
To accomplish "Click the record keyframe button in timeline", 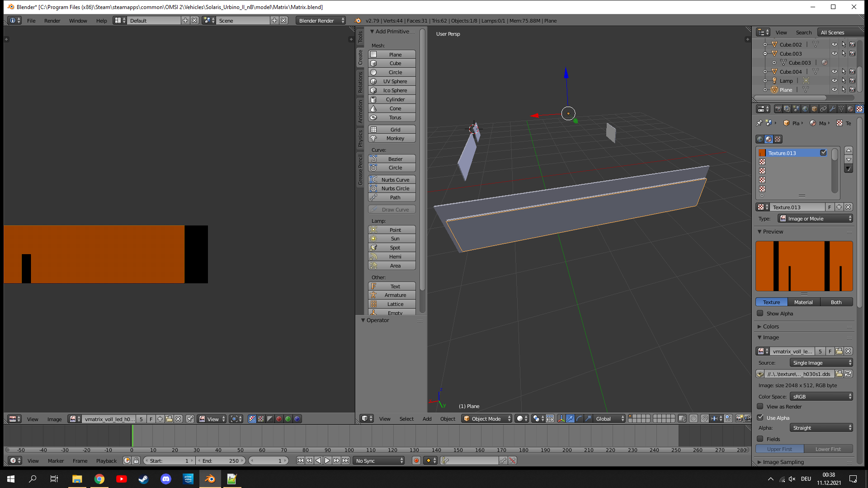I will (416, 460).
